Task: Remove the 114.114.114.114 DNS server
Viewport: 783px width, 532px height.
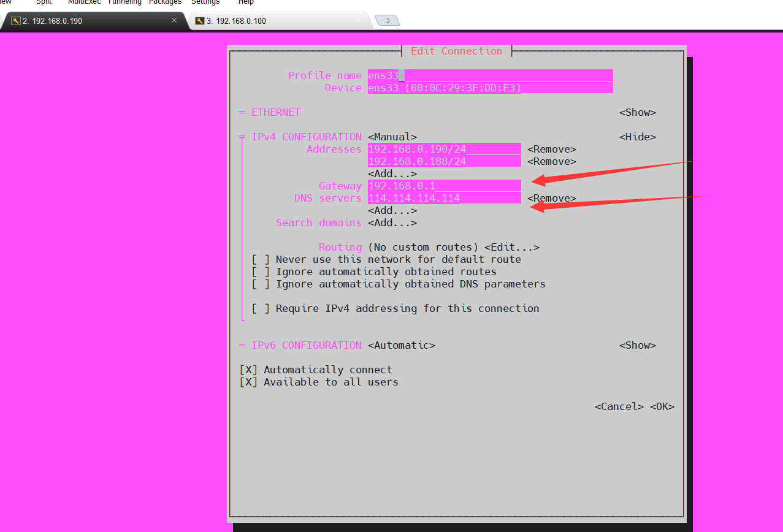Action: click(552, 198)
